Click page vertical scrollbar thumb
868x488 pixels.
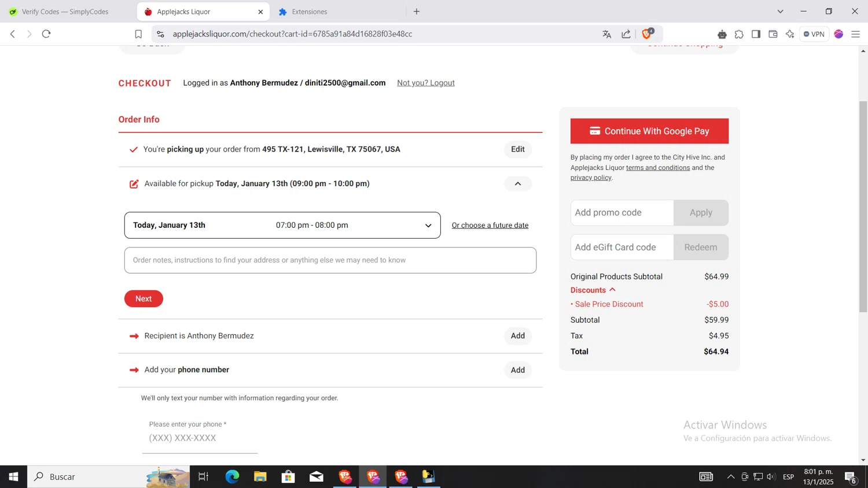pyautogui.click(x=863, y=206)
